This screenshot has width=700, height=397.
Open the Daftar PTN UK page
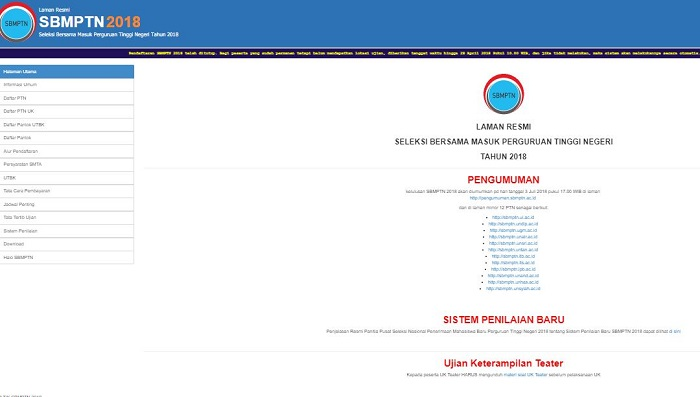coord(67,111)
